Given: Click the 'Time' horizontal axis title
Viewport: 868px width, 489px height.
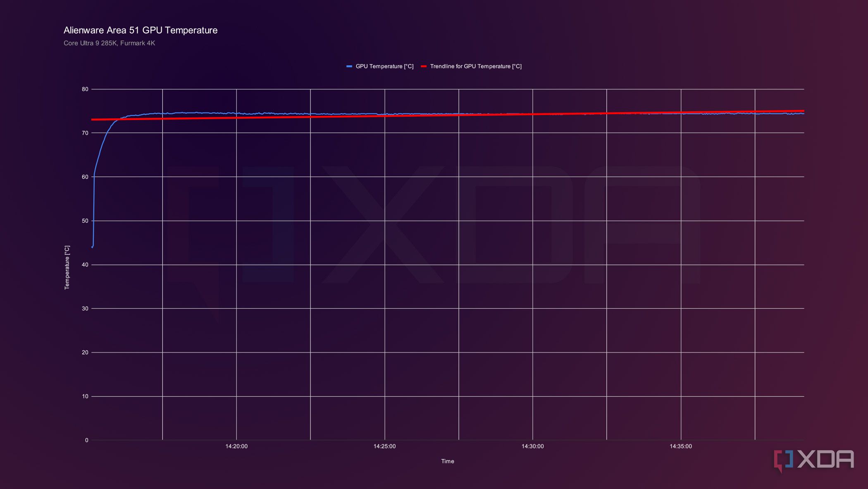Looking at the screenshot, I should tap(448, 461).
